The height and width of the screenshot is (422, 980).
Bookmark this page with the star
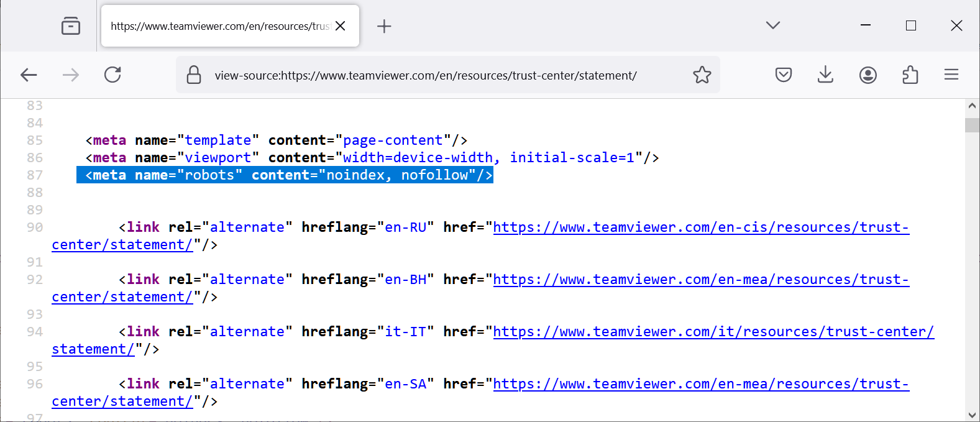[702, 75]
